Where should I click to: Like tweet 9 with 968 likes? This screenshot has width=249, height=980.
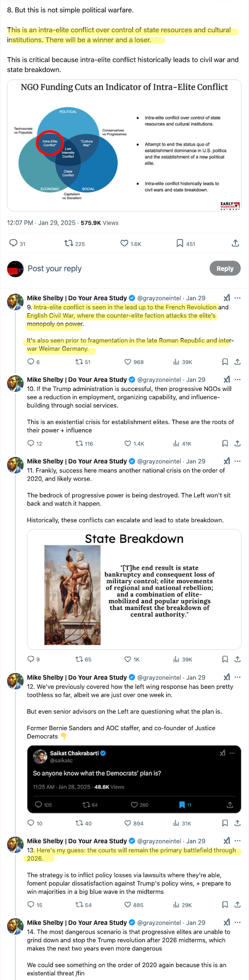[x=128, y=362]
